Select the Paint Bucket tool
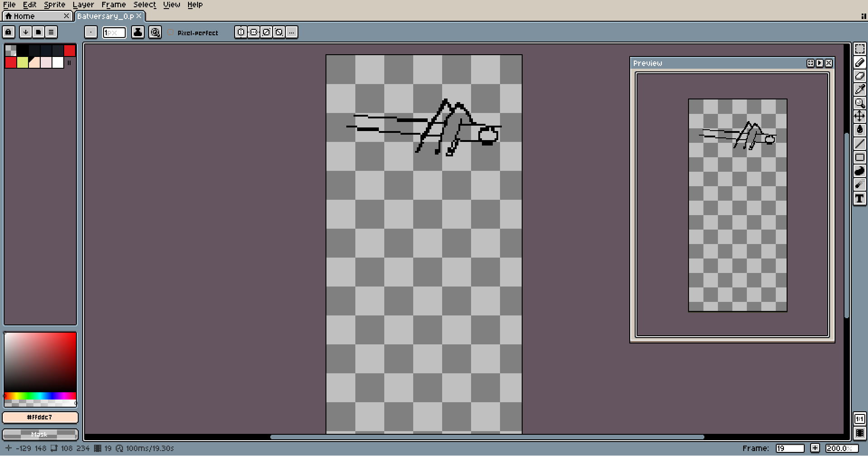868x456 pixels. (859, 130)
